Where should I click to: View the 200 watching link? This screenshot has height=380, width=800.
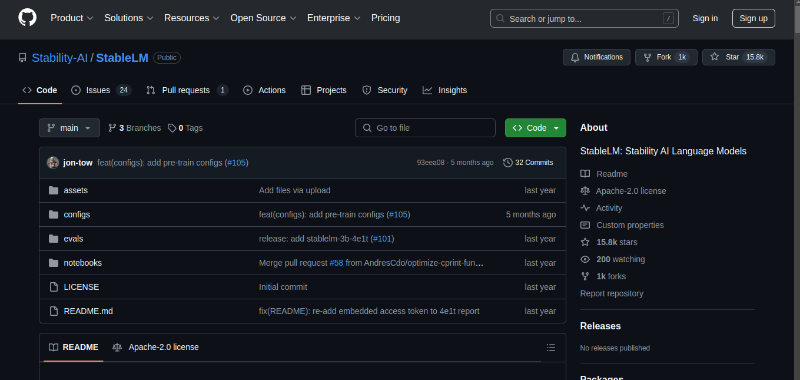[613, 260]
